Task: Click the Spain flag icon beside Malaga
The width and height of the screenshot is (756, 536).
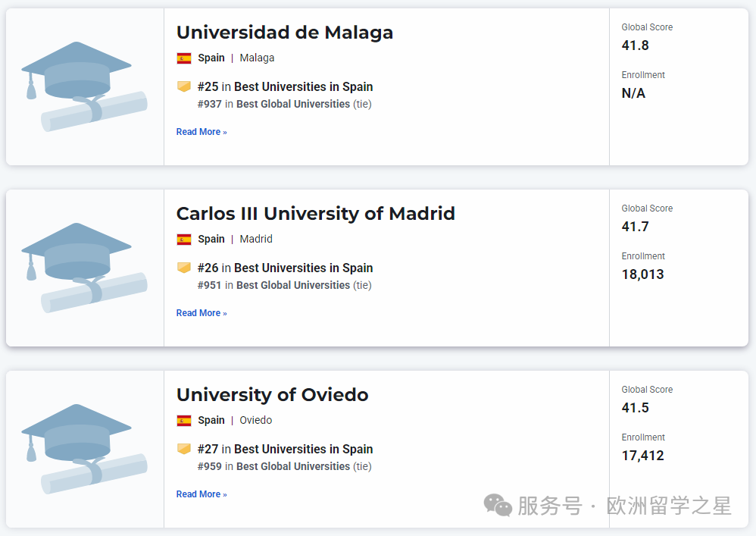Action: (184, 58)
